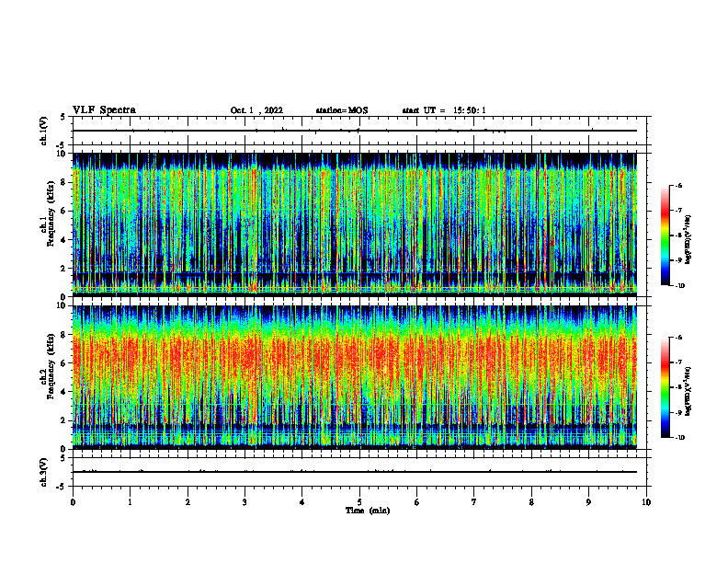Click the "VLF Spectra" plot title
The width and height of the screenshot is (728, 563).
[104, 110]
